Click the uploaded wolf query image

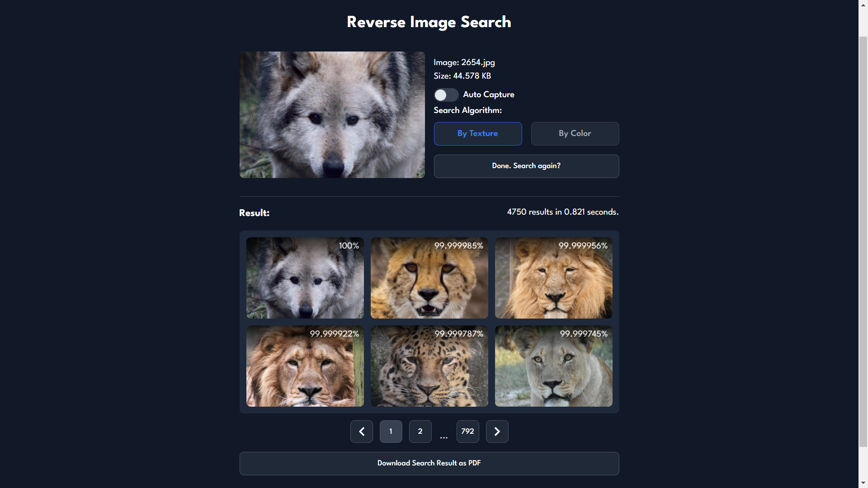(332, 115)
